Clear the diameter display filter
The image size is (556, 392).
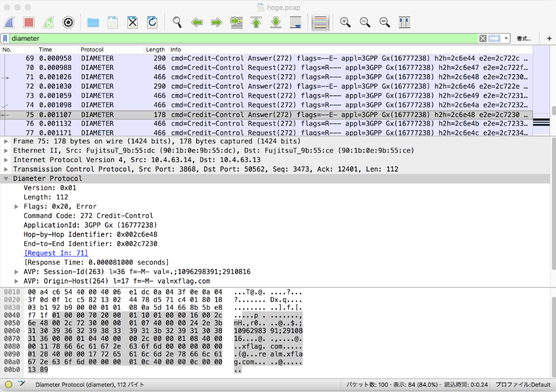(x=482, y=38)
